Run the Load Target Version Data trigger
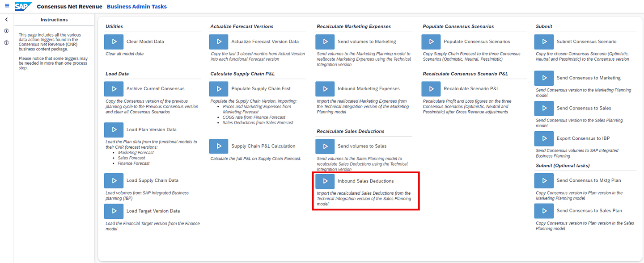 point(114,211)
